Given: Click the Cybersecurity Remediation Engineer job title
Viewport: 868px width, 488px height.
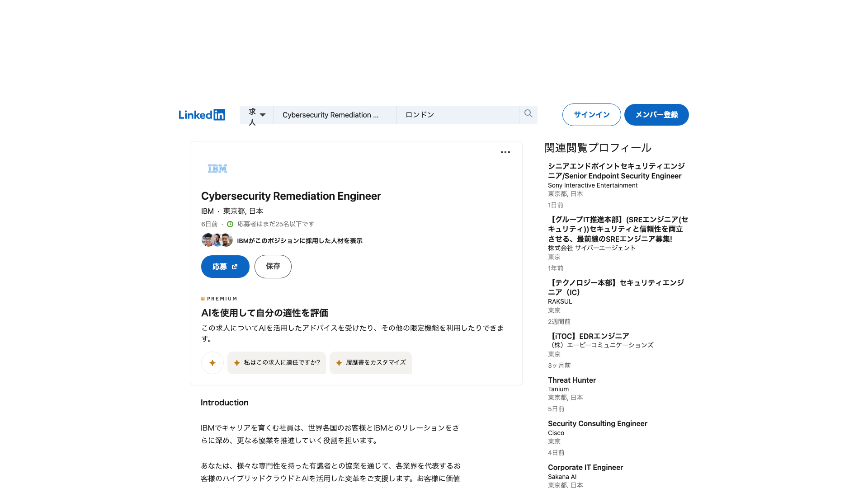Looking at the screenshot, I should (x=291, y=196).
